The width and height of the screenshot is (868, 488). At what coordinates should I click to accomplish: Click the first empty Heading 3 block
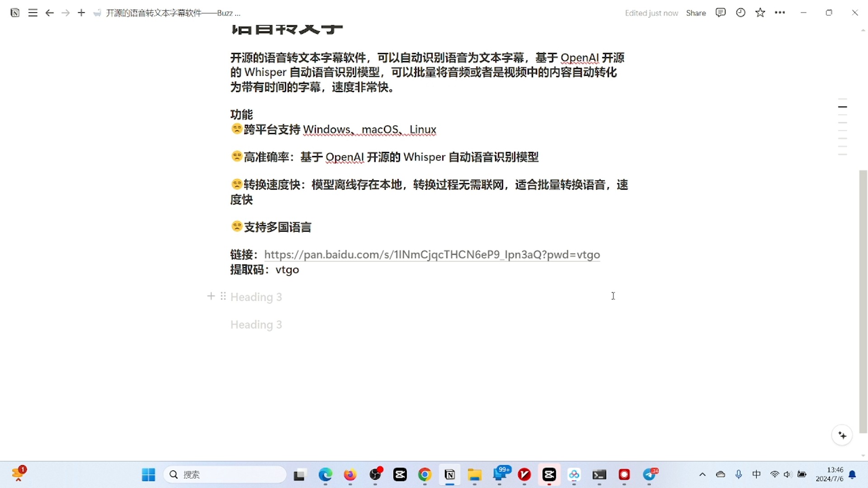coord(256,297)
